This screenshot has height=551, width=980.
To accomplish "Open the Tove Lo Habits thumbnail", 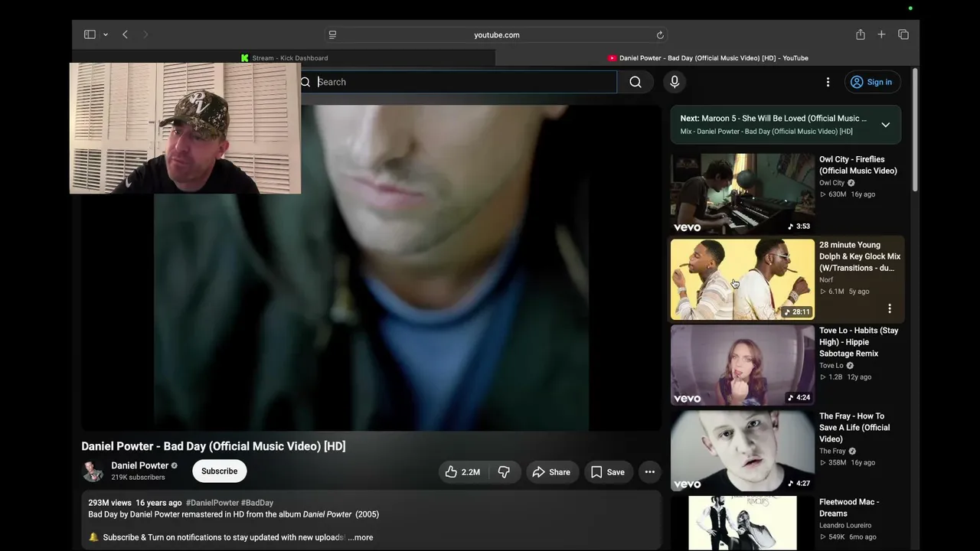I will point(743,365).
